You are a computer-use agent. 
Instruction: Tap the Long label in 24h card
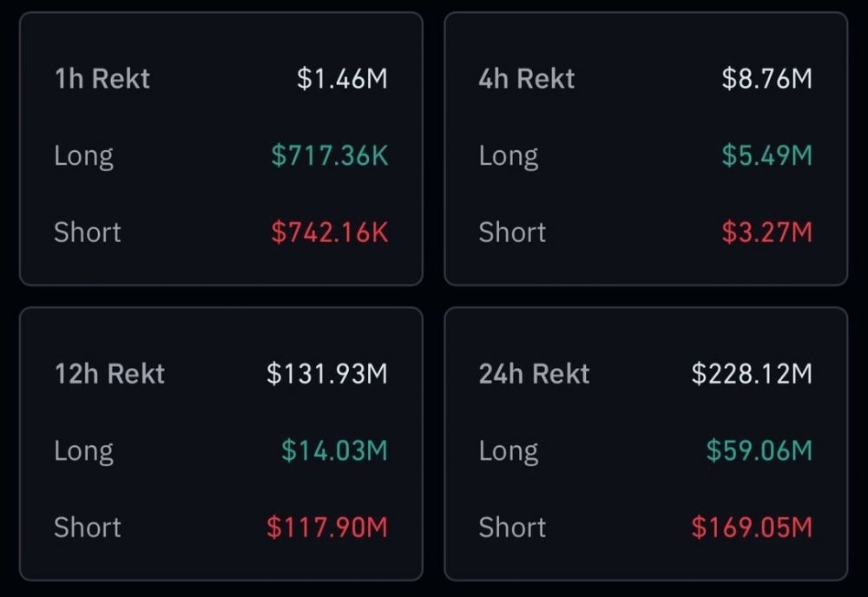[509, 451]
